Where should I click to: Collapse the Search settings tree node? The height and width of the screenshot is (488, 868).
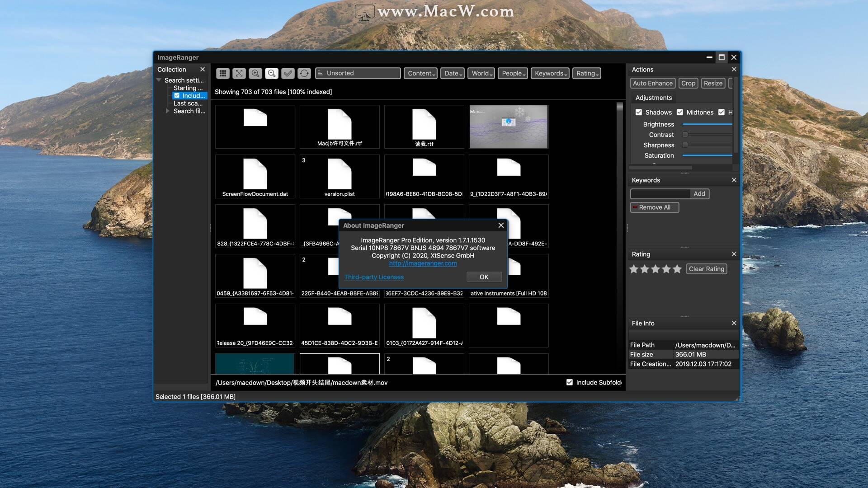click(x=159, y=80)
